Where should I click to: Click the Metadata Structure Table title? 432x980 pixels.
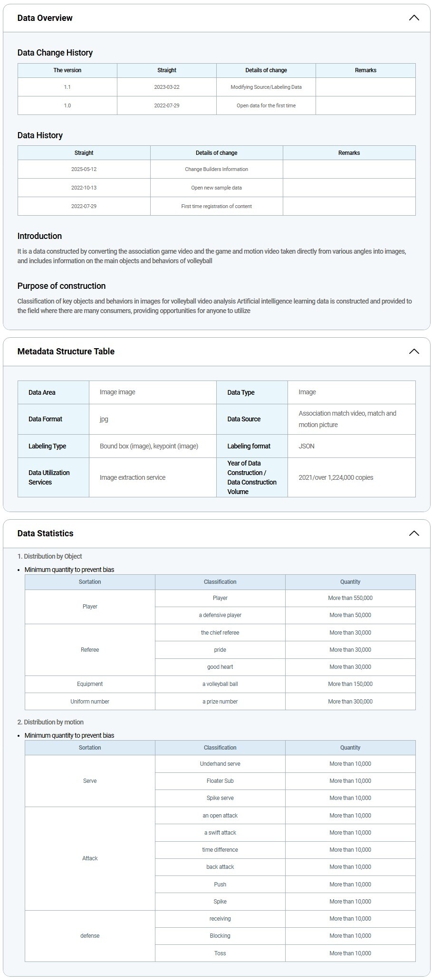tap(66, 352)
